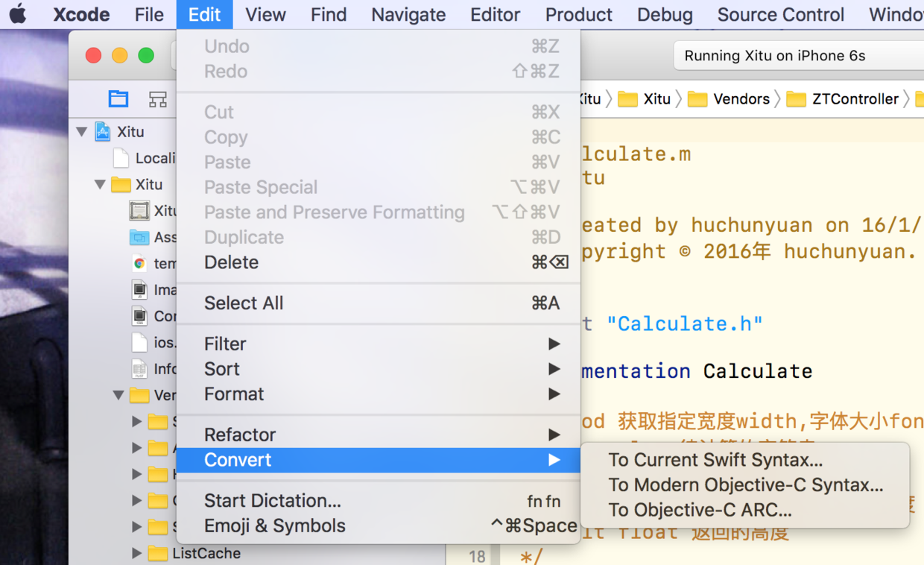This screenshot has height=565, width=924.
Task: Choose To Objective-C ARC
Action: coord(700,511)
